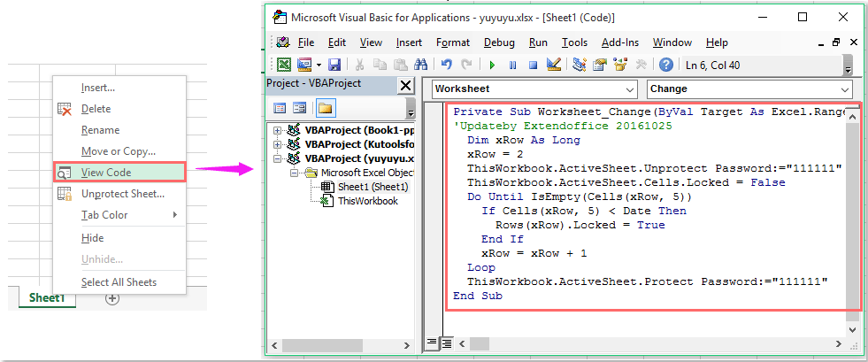Select ThisWorkbook in the project tree
Image resolution: width=868 pixels, height=362 pixels.
pos(366,201)
